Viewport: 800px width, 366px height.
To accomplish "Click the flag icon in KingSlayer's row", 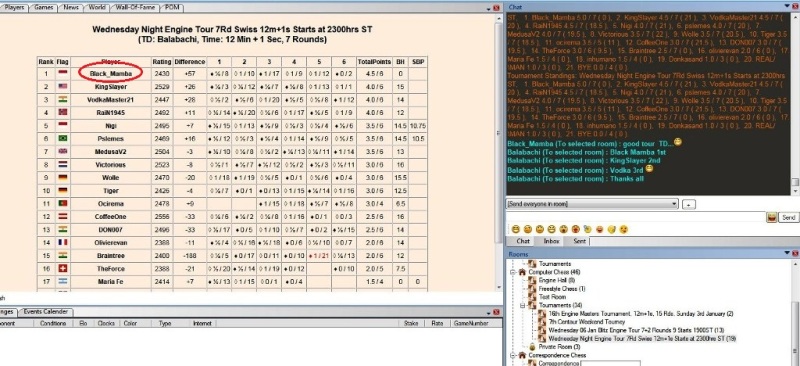I will 63,87.
